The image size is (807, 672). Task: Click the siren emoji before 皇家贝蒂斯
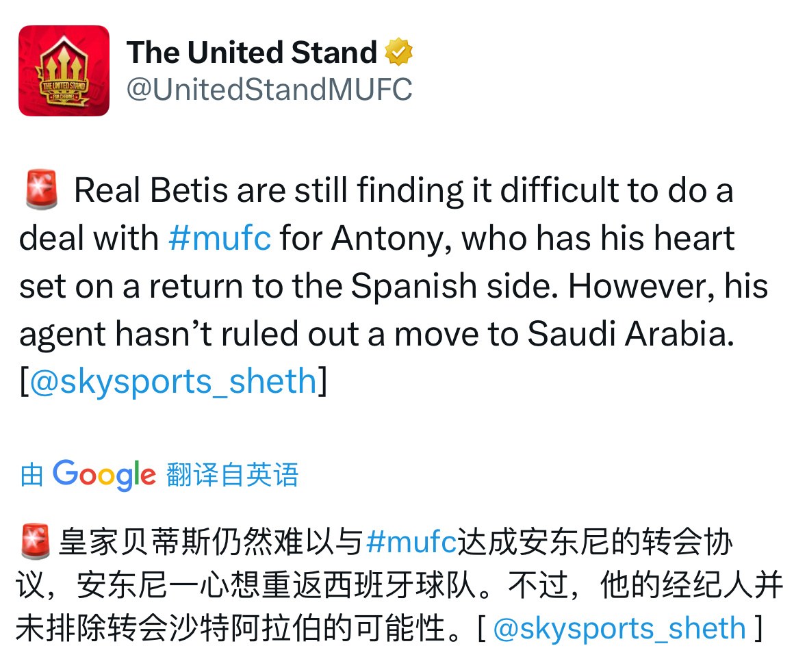click(x=36, y=541)
